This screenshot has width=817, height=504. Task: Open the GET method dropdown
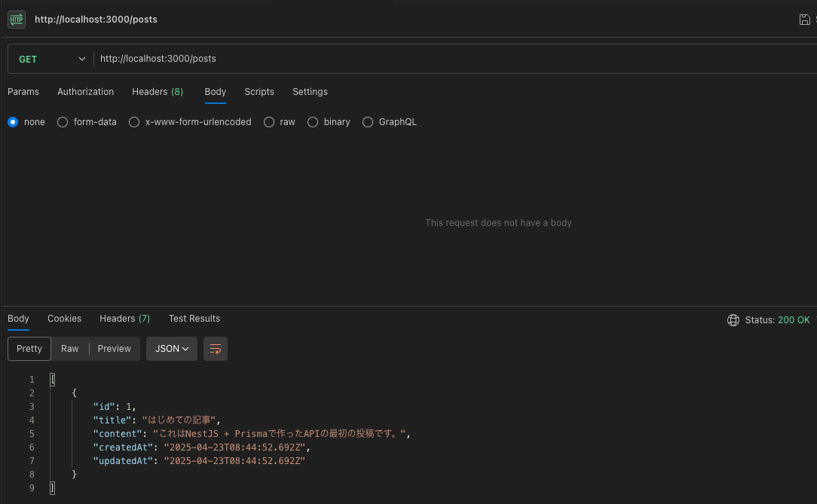tap(51, 59)
